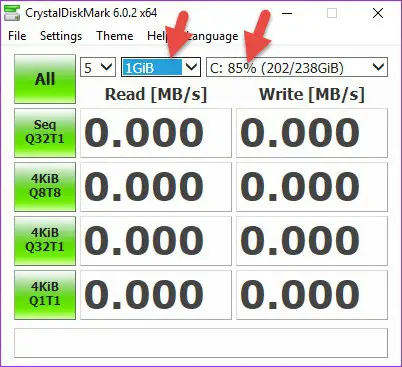The image size is (402, 367).
Task: Click the 4KiB Q32T1 write result value
Action: pos(312,241)
